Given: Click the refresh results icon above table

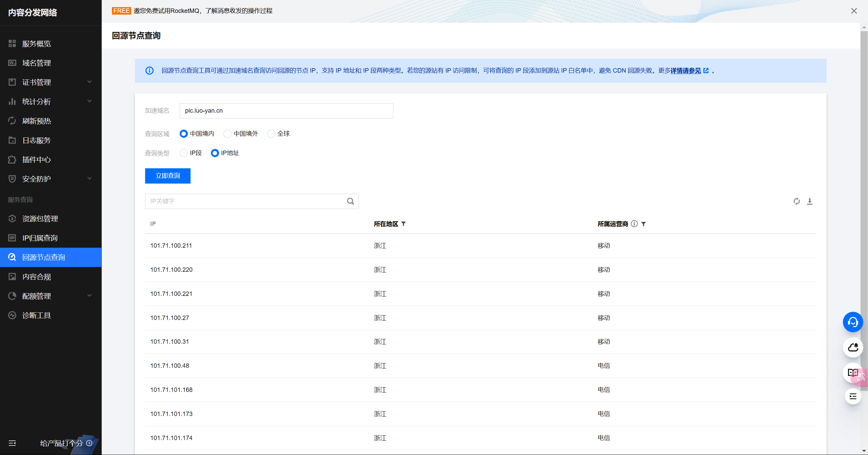Looking at the screenshot, I should click(796, 201).
